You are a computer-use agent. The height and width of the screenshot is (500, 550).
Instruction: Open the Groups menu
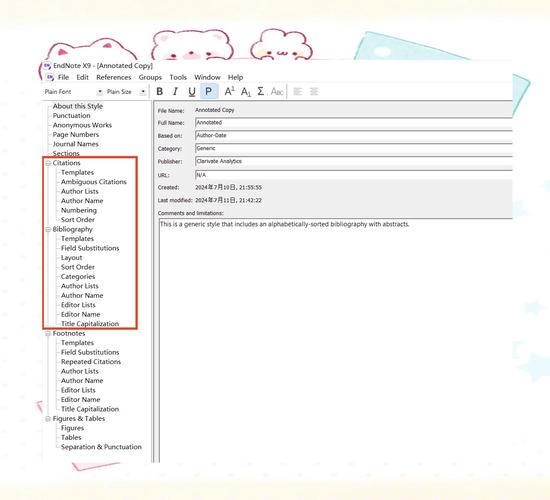[x=150, y=77]
